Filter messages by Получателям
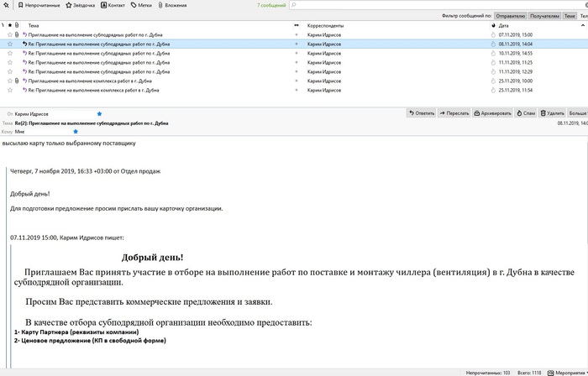The height and width of the screenshot is (376, 588). [544, 16]
